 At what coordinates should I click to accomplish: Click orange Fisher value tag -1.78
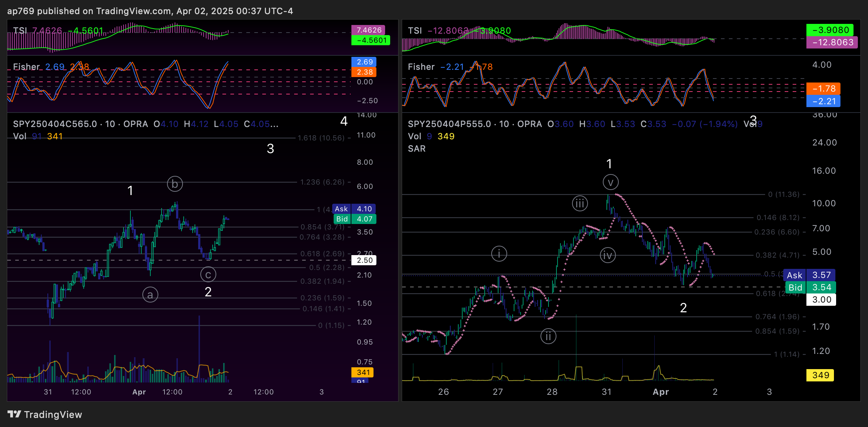tap(823, 89)
